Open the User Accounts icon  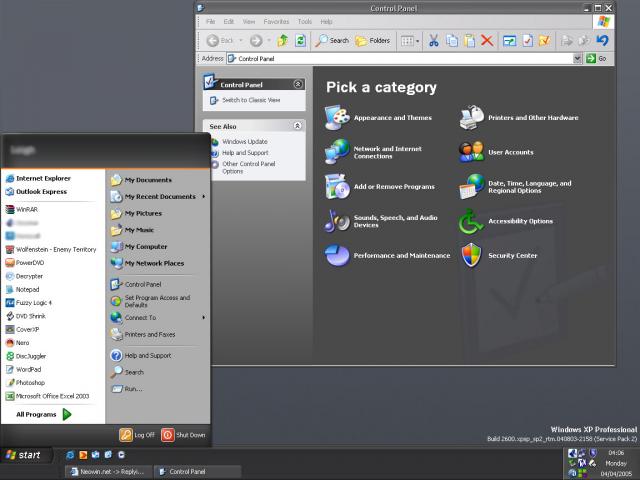tap(471, 152)
